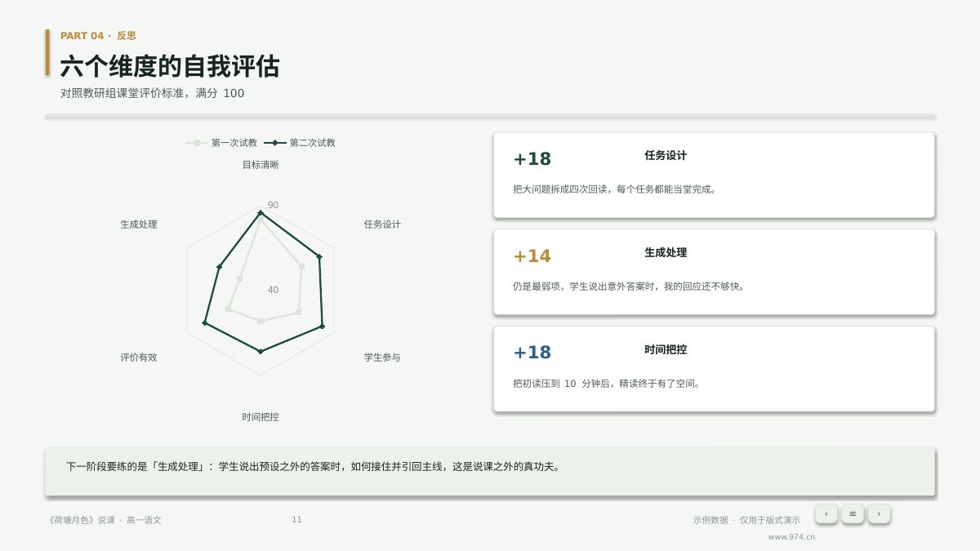Click the 学生参与 dark green data point

click(323, 327)
